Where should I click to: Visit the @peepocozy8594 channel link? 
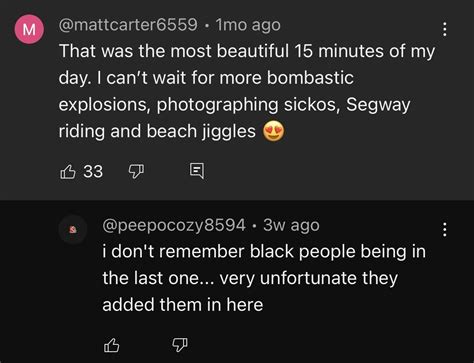(174, 225)
